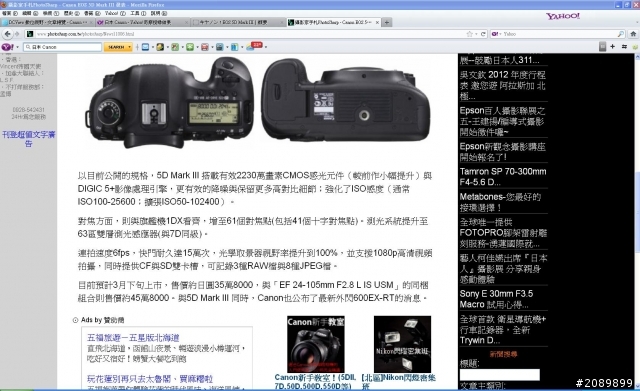Click the site favicon in address bar
Image resolution: width=640 pixels, height=391 pixels.
coord(30,34)
